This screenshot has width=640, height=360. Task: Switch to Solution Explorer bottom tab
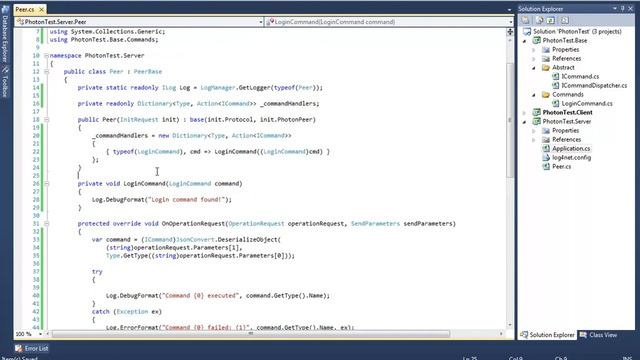[547, 335]
